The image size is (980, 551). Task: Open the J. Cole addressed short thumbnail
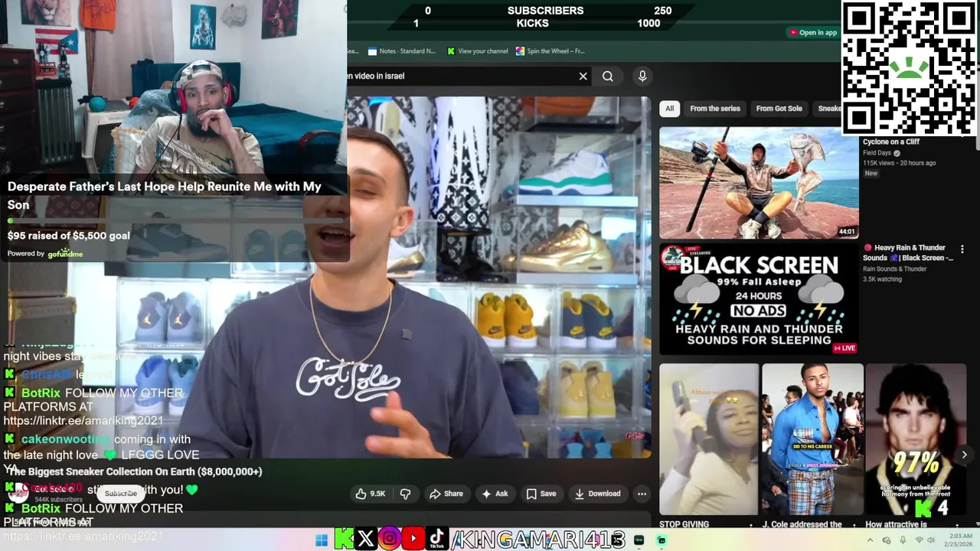pyautogui.click(x=812, y=439)
